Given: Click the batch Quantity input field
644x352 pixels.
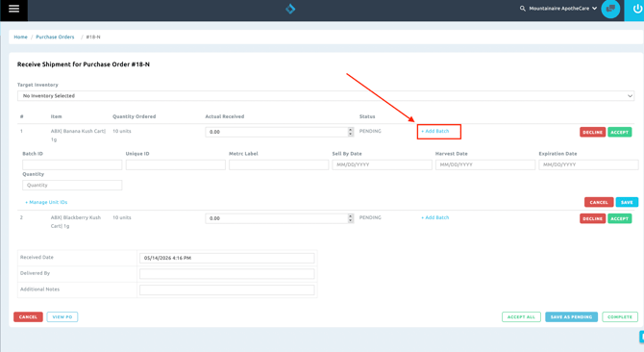Looking at the screenshot, I should 72,186.
